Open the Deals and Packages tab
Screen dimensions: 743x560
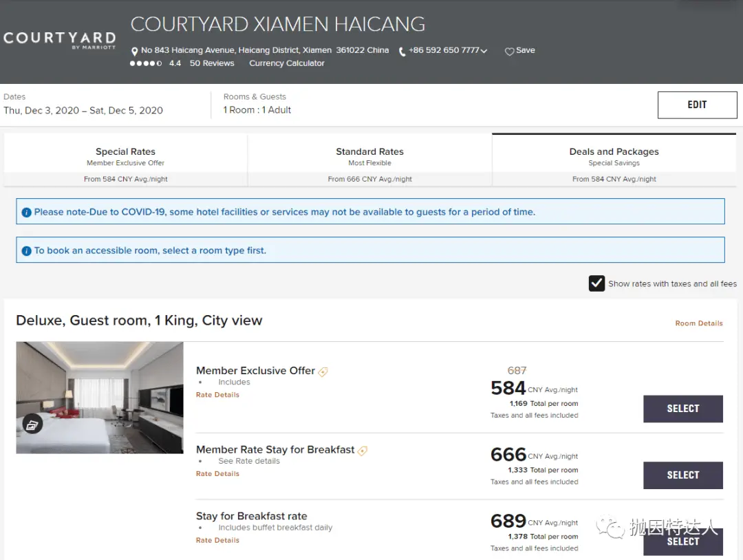pyautogui.click(x=614, y=158)
